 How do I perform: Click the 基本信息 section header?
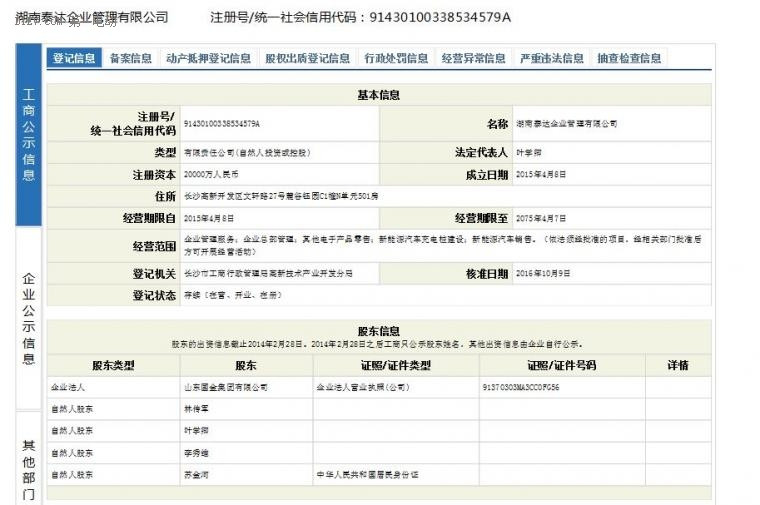[x=379, y=95]
